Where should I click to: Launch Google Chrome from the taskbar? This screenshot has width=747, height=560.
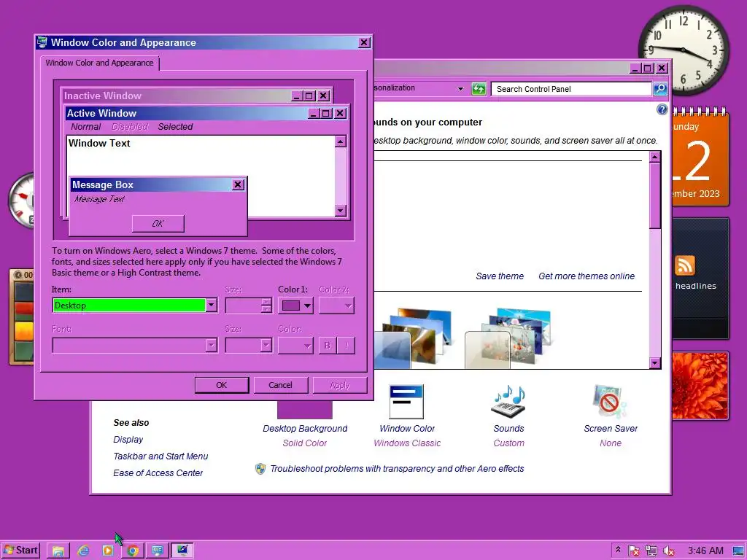click(133, 551)
